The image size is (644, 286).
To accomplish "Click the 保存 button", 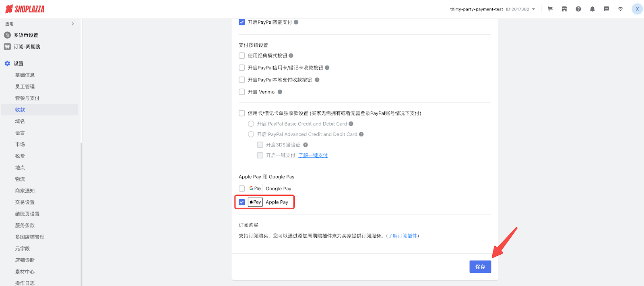I will 480,267.
